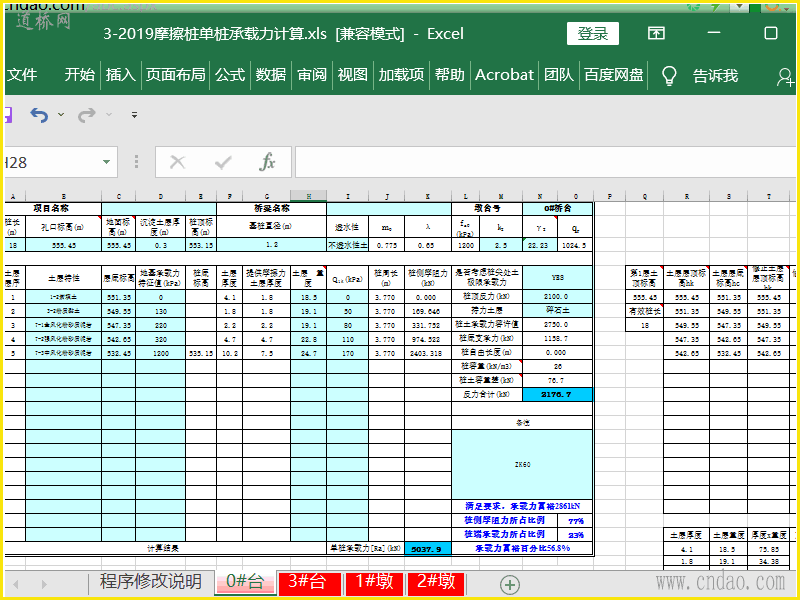This screenshot has height=600, width=800.
Task: Click the cell with value 2403.318
Action: coord(428,353)
